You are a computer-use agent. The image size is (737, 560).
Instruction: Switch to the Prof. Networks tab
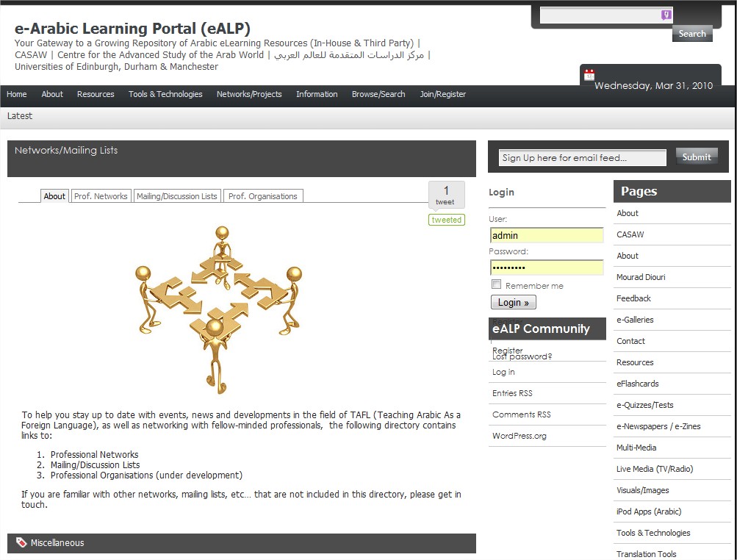(x=101, y=196)
